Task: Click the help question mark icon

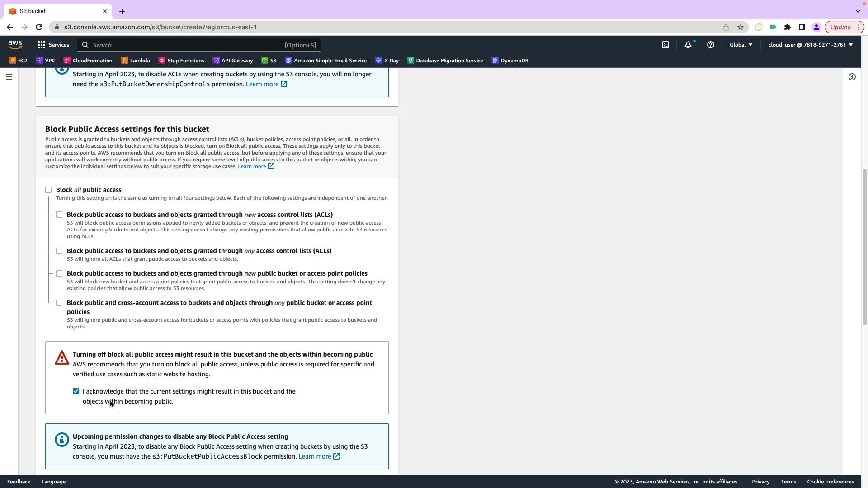Action: tap(710, 45)
